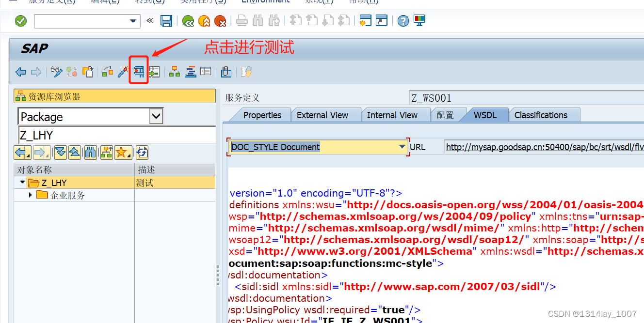
Task: Collapse the Z_LHY tree node
Action: [22, 183]
